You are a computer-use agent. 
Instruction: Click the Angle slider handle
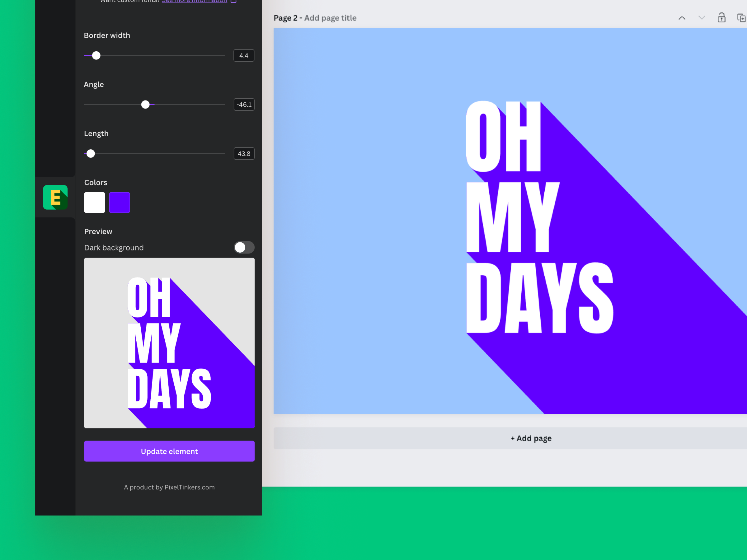[x=145, y=105]
